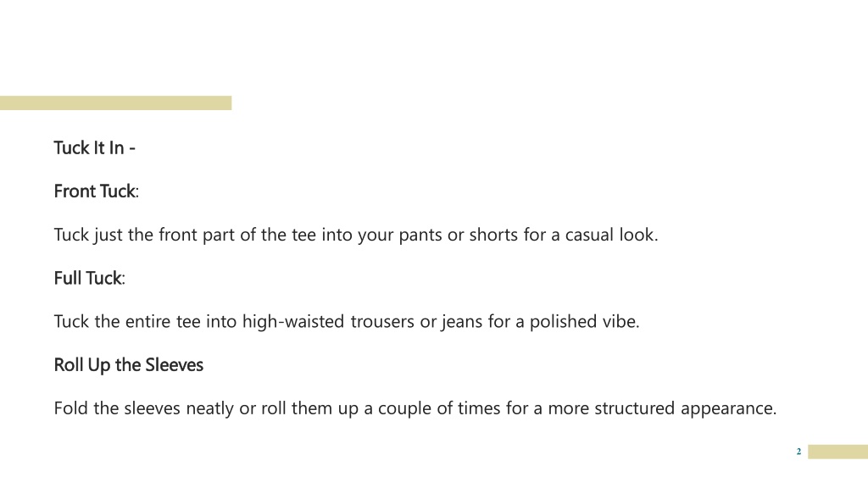Click the words "casual look"
868x488 pixels.
[611, 236]
